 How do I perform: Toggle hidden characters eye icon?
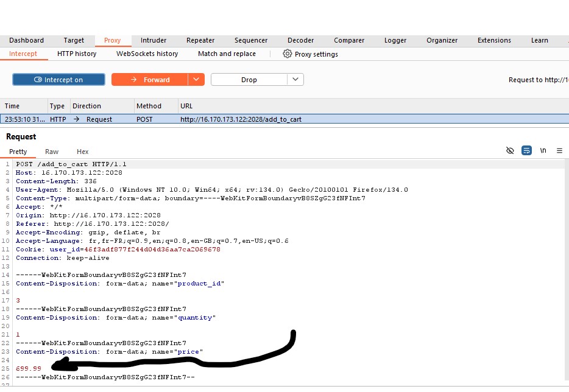pyautogui.click(x=510, y=150)
